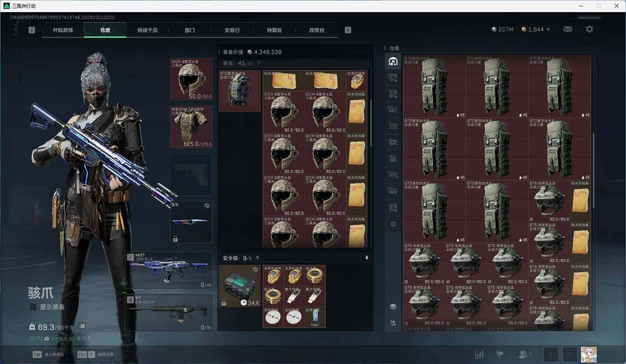The image size is (626, 364).
Task: Select the K437 primary weapon slot
Action: click(x=169, y=270)
